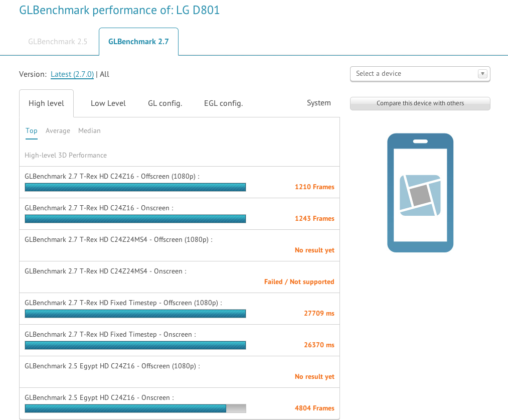Switch to GL config. tab

pyautogui.click(x=165, y=103)
